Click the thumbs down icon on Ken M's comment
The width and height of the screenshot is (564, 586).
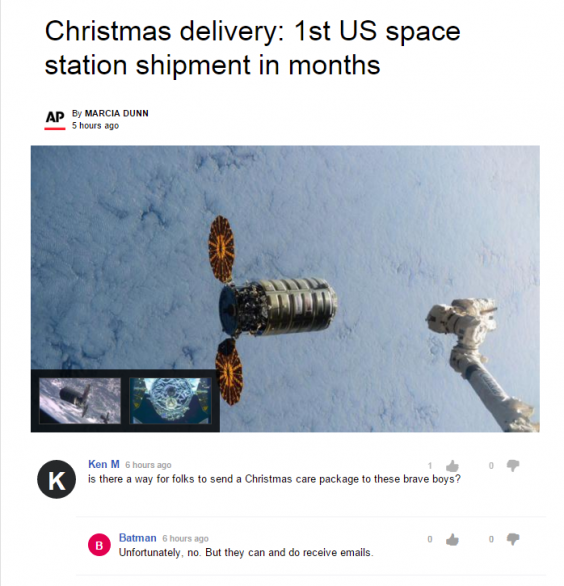point(513,466)
